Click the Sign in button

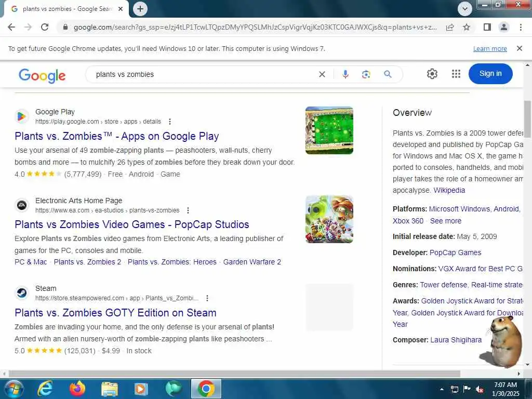pyautogui.click(x=490, y=74)
